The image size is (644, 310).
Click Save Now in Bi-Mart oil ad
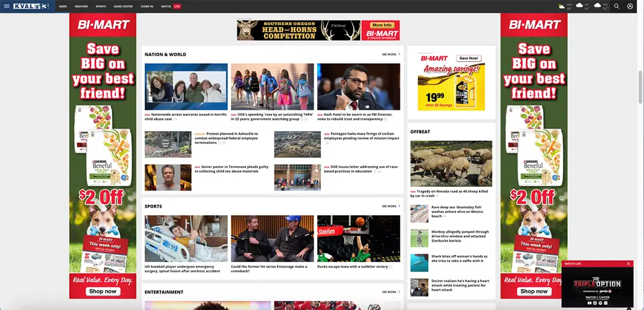[x=468, y=58]
